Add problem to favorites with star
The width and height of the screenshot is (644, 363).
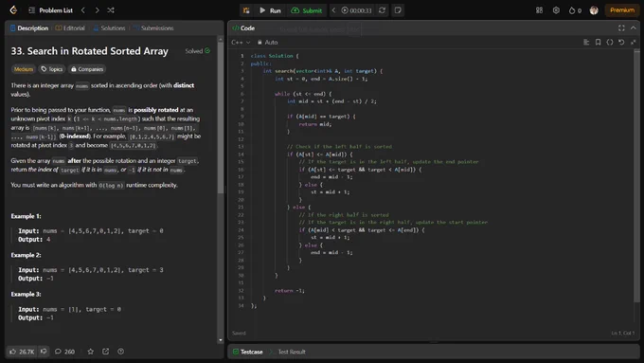[91, 352]
